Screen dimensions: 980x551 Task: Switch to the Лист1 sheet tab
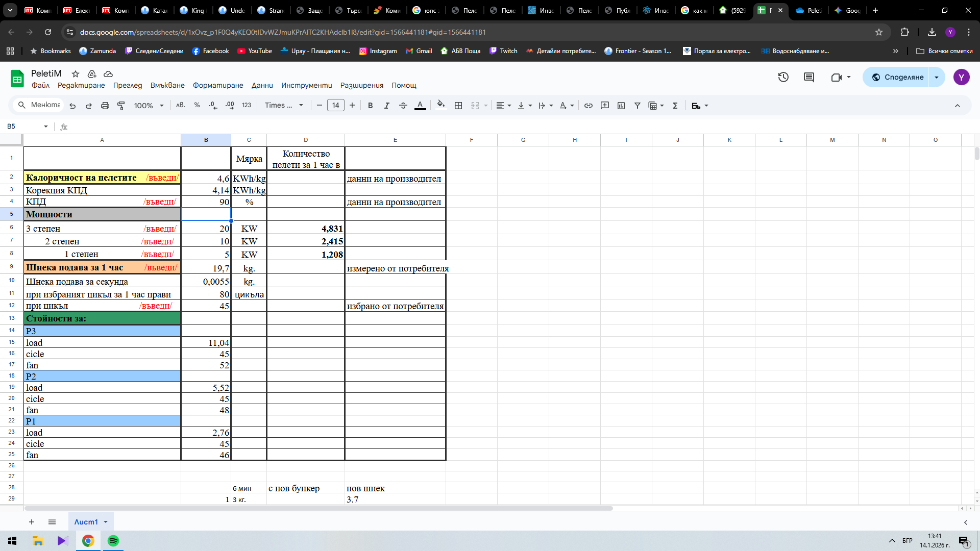click(86, 522)
